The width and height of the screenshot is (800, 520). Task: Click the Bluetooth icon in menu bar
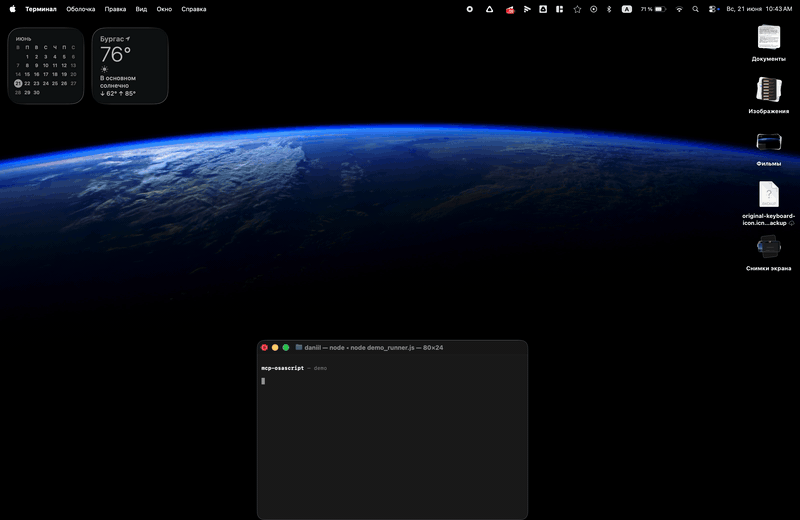coord(609,9)
